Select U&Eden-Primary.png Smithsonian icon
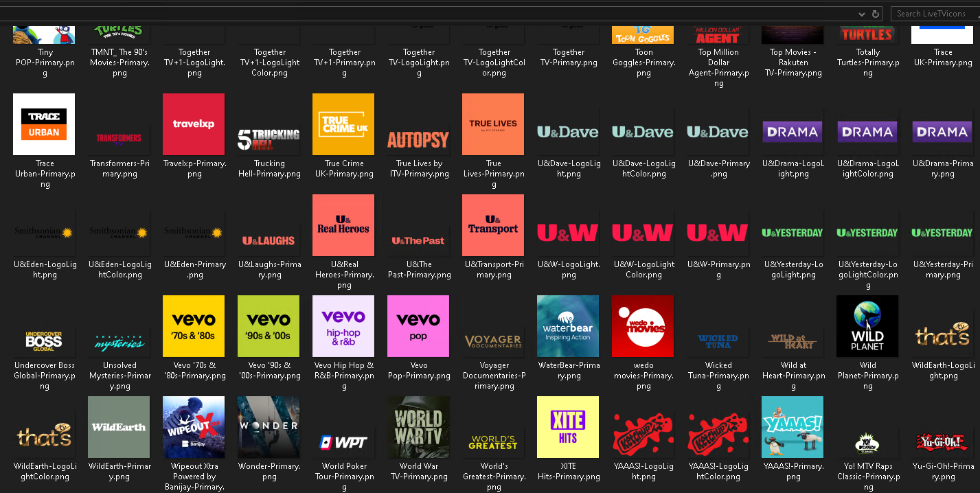980x493 pixels. pyautogui.click(x=194, y=233)
